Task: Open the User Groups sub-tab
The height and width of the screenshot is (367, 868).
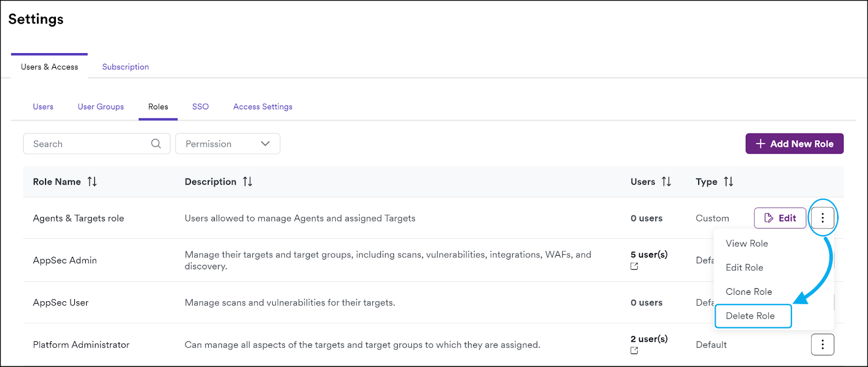Action: coord(100,106)
